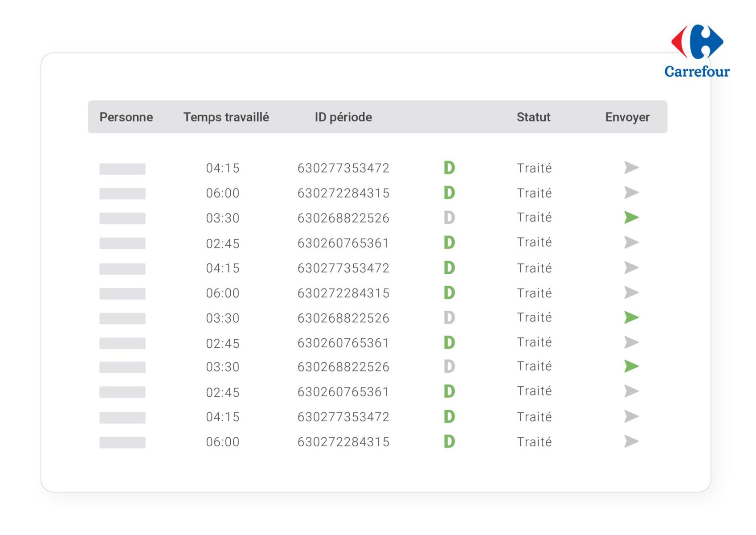Click the gray D icon in the third 03:30 row
The height and width of the screenshot is (535, 756).
450,366
